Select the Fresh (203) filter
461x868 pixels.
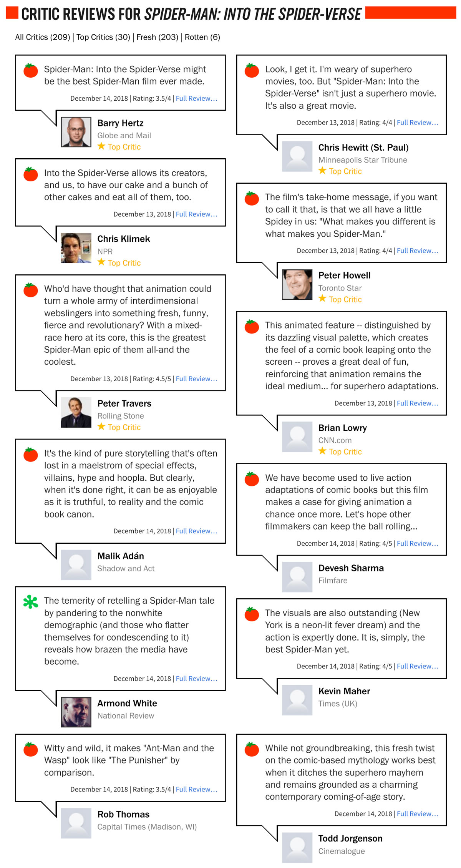tap(157, 37)
